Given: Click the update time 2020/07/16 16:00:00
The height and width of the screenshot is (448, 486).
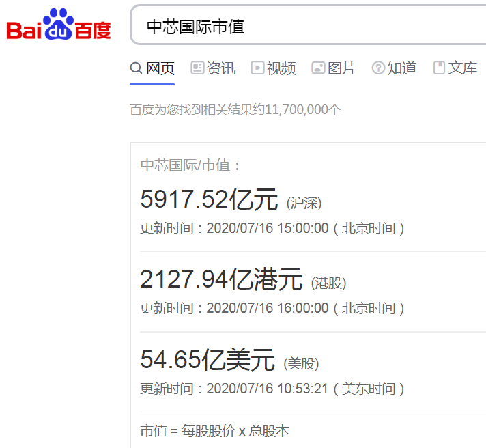Looking at the screenshot, I should click(268, 309).
